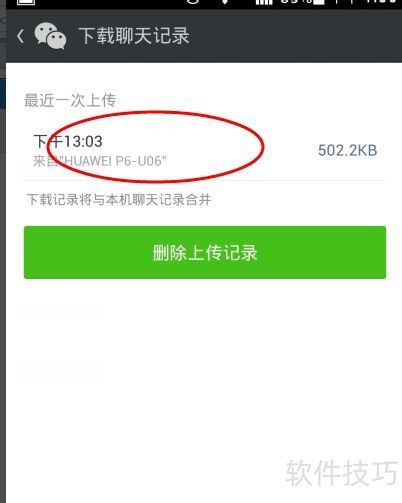Tap the 来自"HUAWEI P6-U06" device label
This screenshot has height=503, width=402.
tap(100, 161)
